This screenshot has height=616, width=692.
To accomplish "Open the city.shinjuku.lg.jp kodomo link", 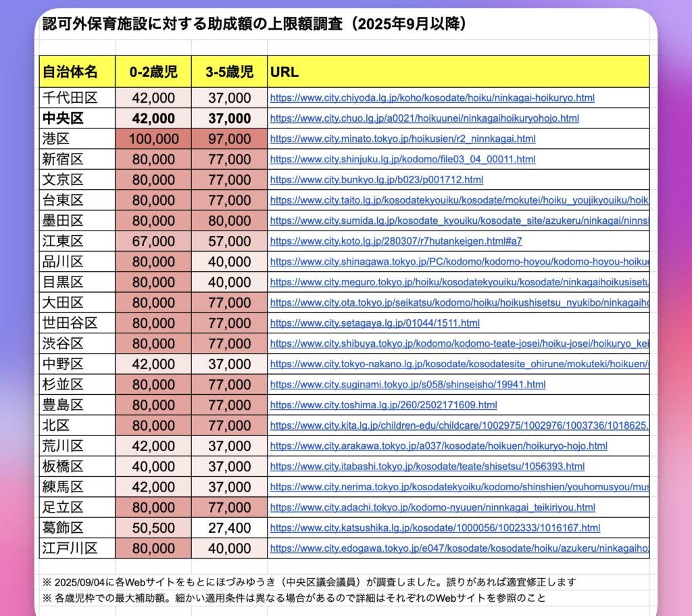I will coord(403,159).
